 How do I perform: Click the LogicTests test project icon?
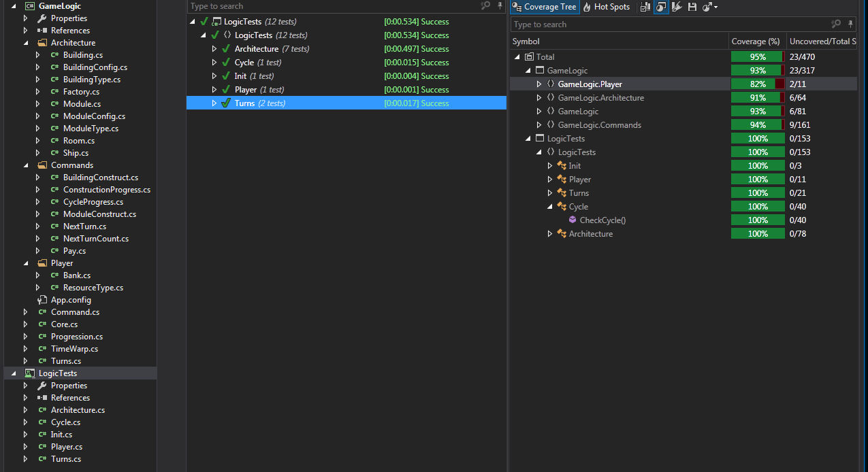(30, 373)
